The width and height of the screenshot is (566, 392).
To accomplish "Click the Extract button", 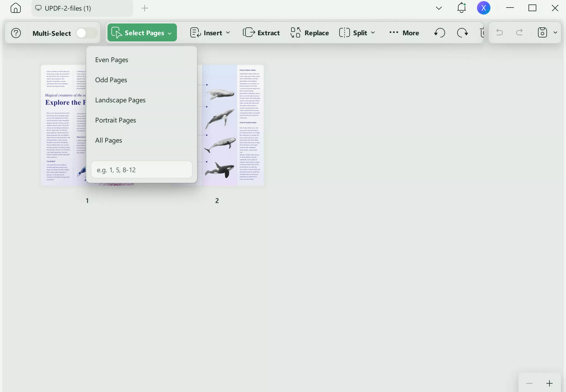I will click(261, 33).
